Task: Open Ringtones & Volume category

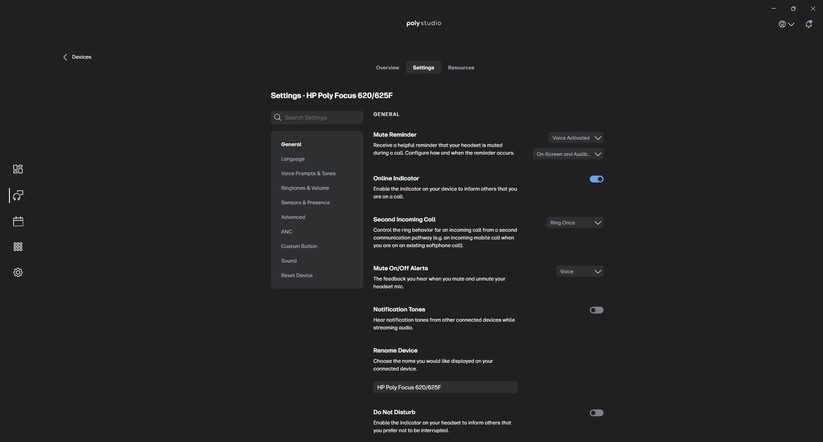Action: (x=305, y=188)
